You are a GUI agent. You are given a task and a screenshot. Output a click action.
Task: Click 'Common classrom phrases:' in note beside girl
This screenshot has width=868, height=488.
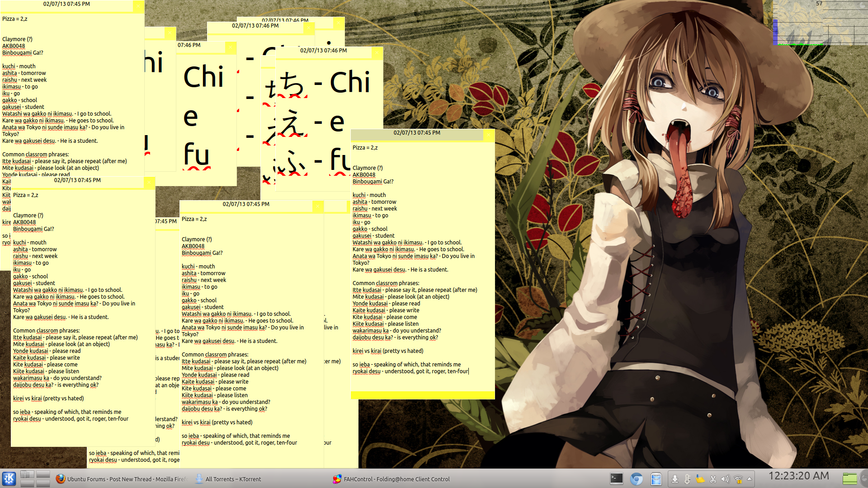pyautogui.click(x=386, y=283)
